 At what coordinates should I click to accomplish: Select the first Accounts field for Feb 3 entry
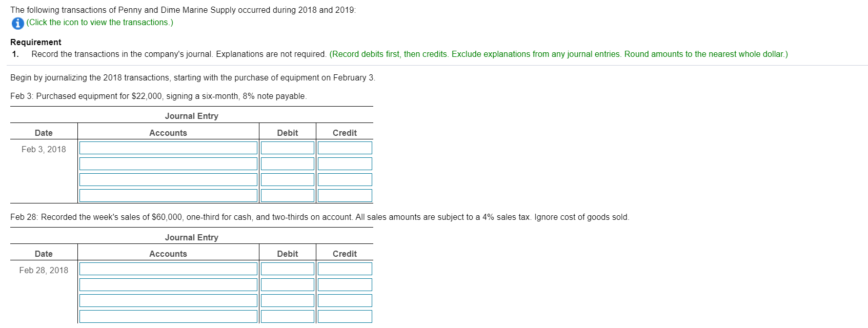coord(168,148)
